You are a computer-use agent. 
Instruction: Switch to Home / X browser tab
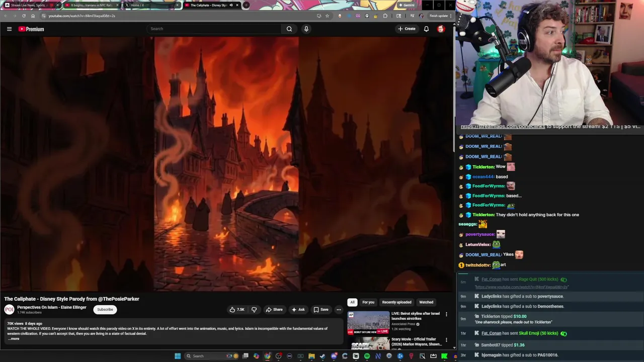pyautogui.click(x=151, y=5)
